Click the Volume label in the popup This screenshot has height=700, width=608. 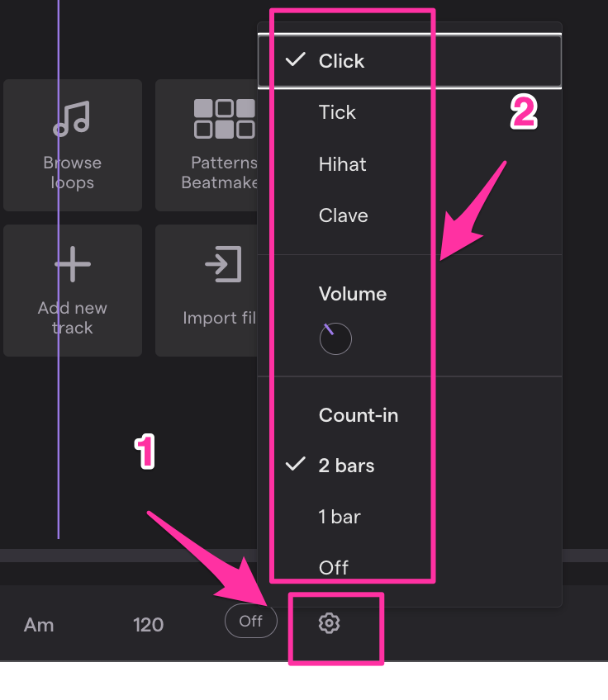click(x=353, y=294)
